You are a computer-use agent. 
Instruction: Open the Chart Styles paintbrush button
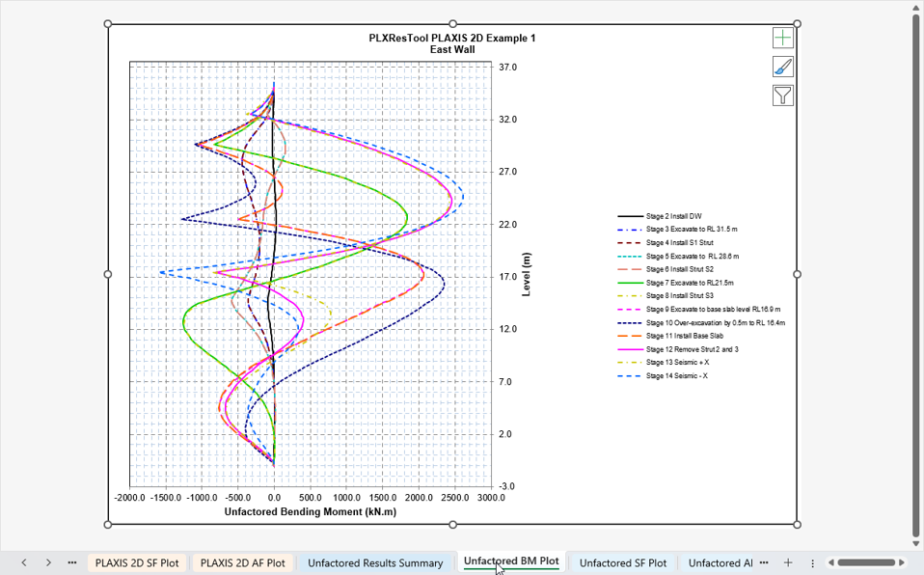click(x=782, y=67)
